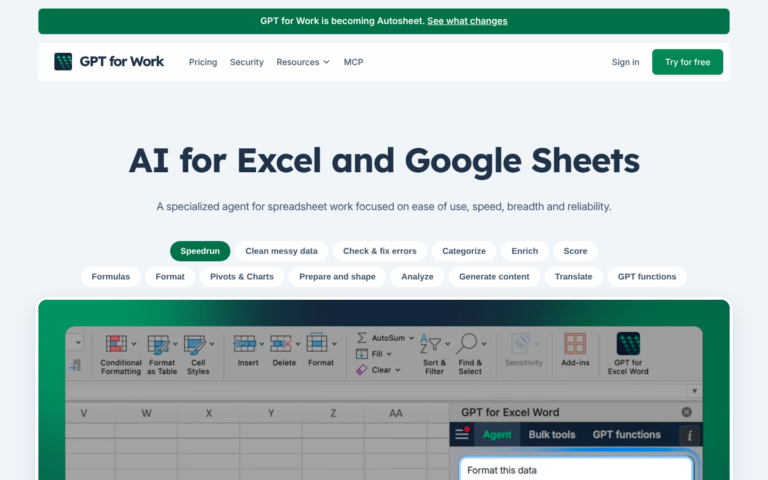Expand the AutoSum dropdown arrow
This screenshot has height=480, width=768.
(411, 338)
